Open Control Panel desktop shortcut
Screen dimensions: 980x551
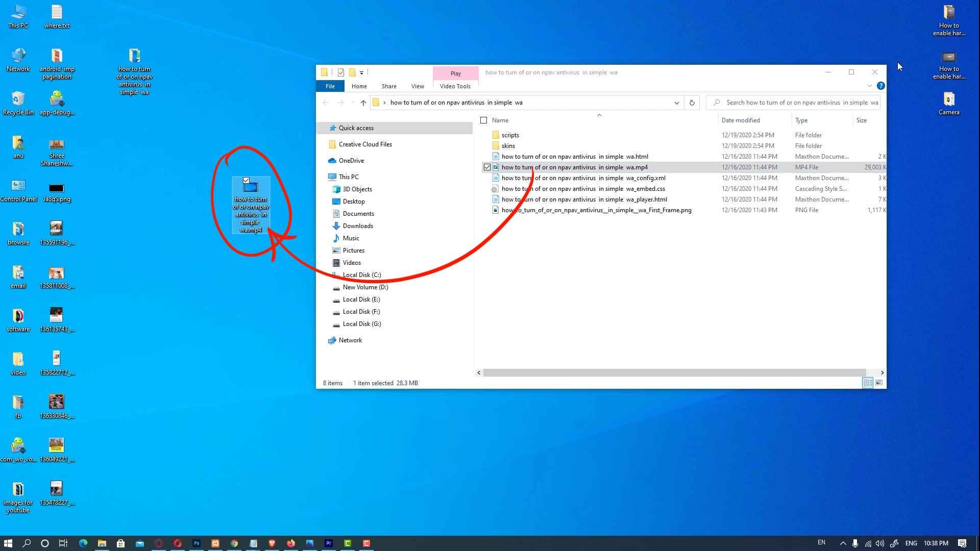click(x=18, y=190)
